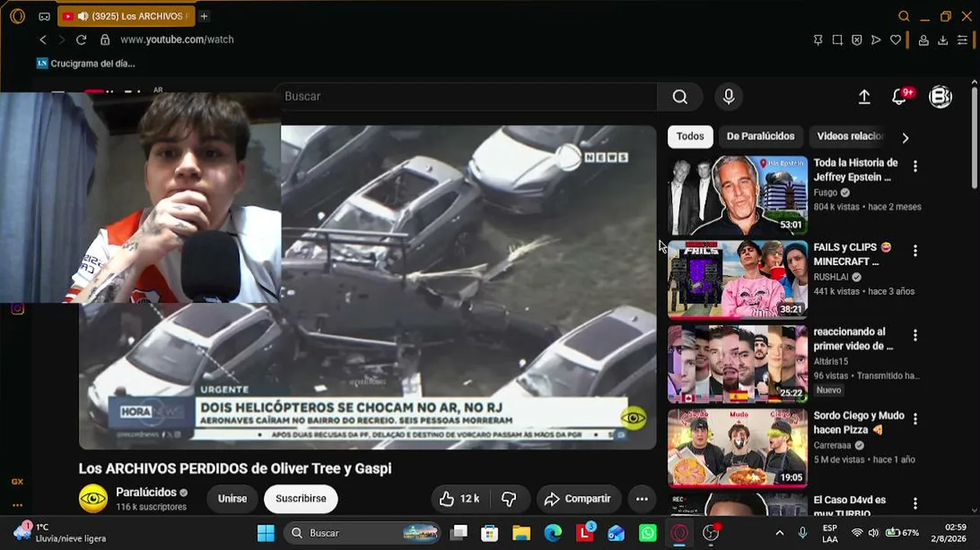Open options for Sordo Ciego y Mudo video
This screenshot has height=550, width=980.
click(915, 419)
